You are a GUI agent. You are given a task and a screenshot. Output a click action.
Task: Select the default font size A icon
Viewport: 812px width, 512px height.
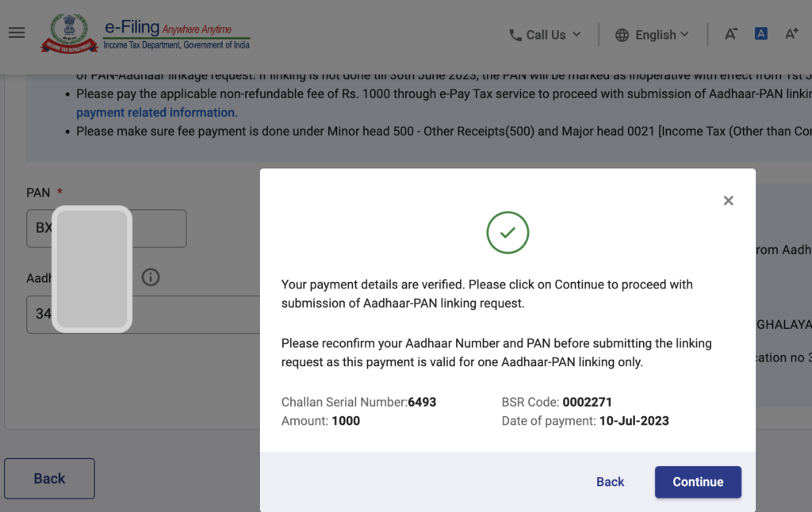pyautogui.click(x=760, y=33)
